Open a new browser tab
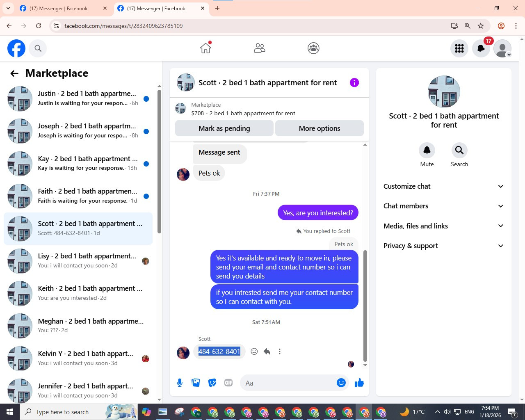This screenshot has width=525, height=420. 217,8
